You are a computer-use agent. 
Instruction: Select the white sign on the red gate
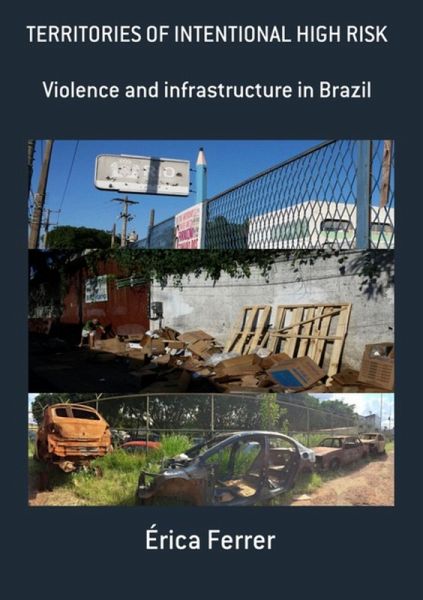(96, 289)
